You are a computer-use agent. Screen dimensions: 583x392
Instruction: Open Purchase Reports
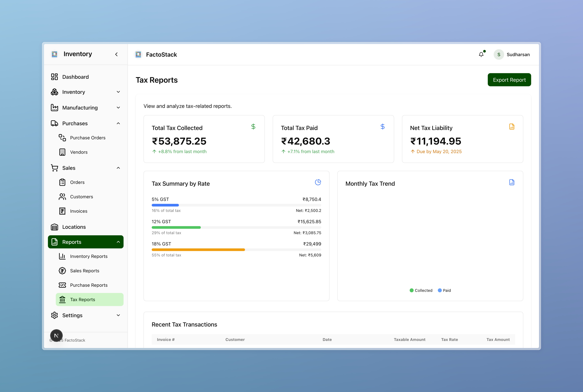(89, 285)
